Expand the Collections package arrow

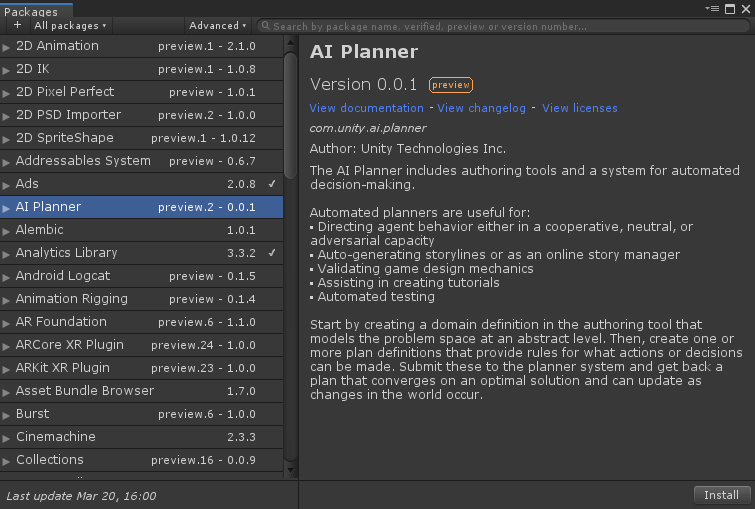pos(6,461)
